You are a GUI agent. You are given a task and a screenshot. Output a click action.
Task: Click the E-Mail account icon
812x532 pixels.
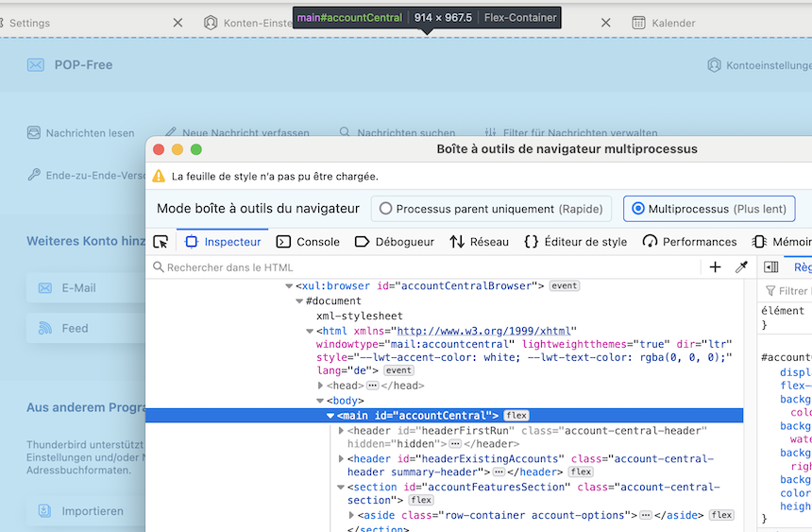[x=43, y=288]
